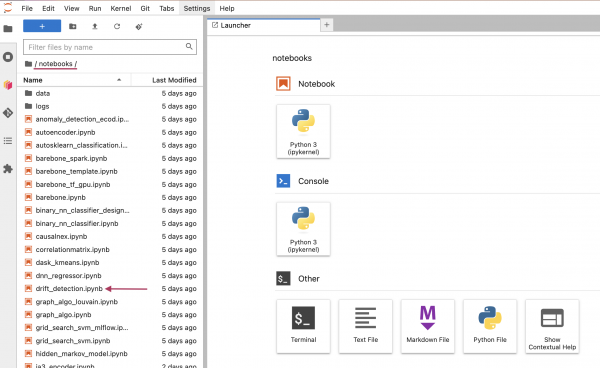Select binary_nn_classifier.ipynb file
Screen dimensions: 600x368
(x=110, y=223)
